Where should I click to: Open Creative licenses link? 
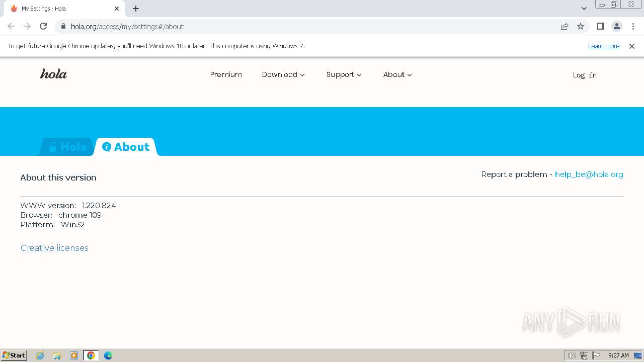click(54, 248)
